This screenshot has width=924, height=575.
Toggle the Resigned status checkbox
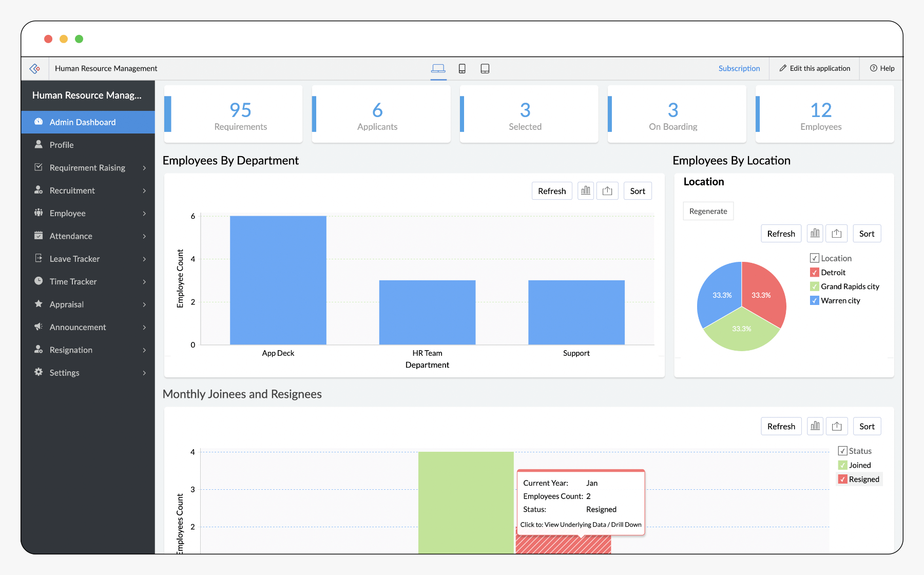click(842, 480)
